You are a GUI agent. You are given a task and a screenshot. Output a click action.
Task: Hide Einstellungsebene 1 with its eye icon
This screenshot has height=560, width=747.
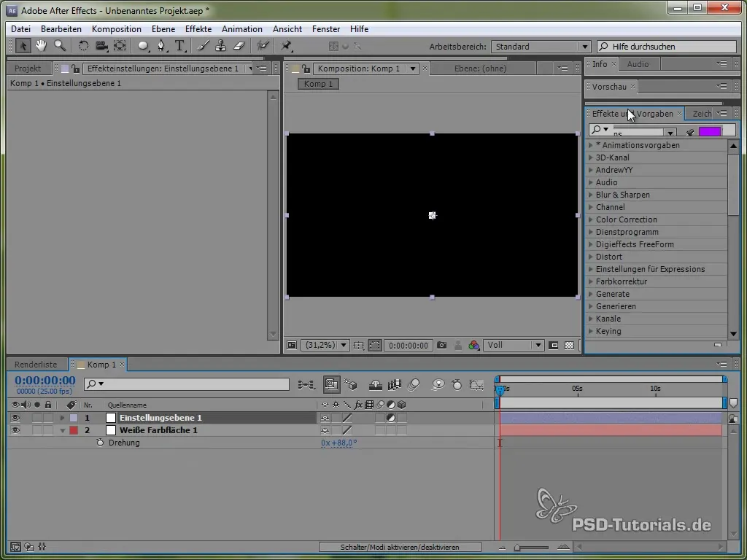(15, 418)
